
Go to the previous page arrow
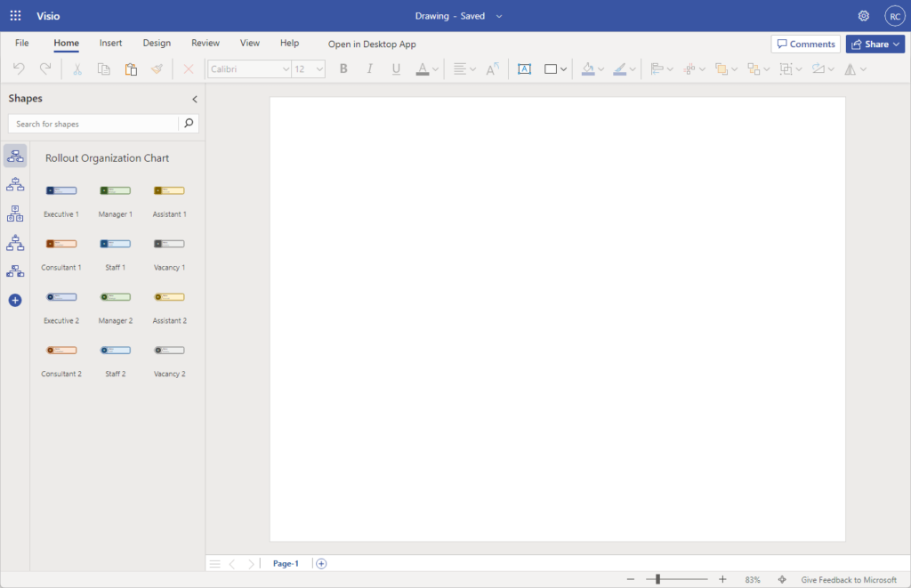pyautogui.click(x=232, y=564)
